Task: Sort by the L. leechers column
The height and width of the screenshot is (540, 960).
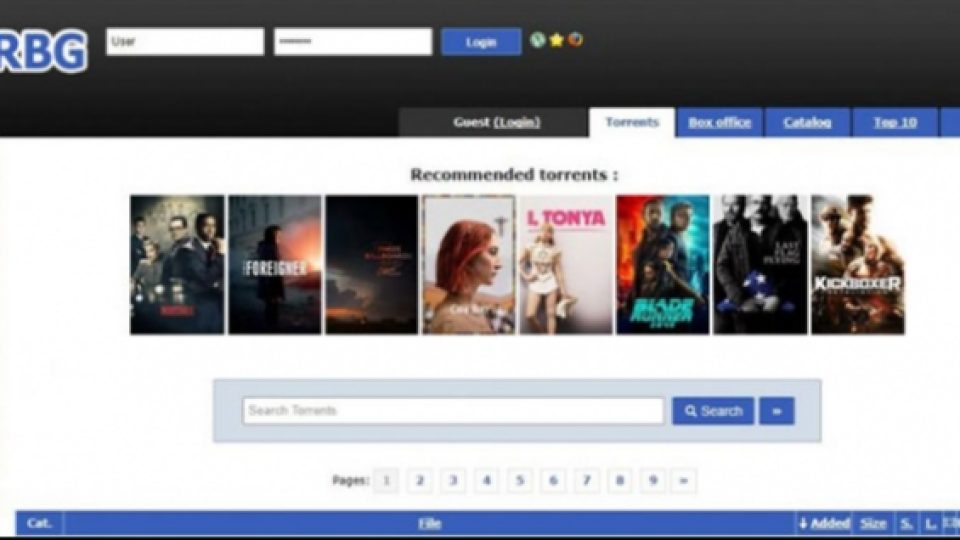Action: tap(930, 523)
